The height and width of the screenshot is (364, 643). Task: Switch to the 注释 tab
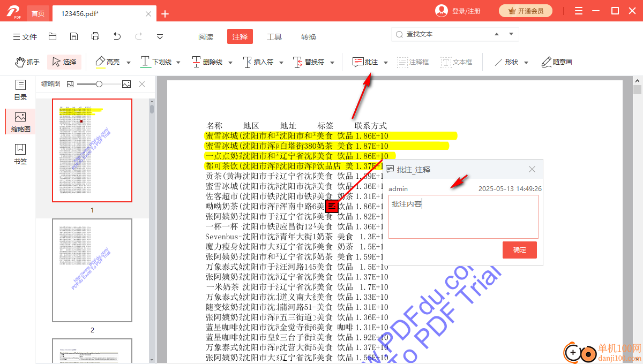click(240, 37)
